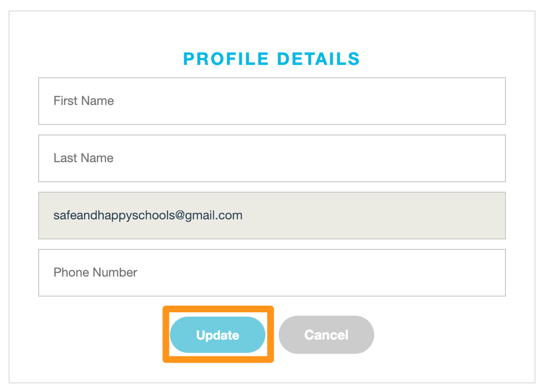Viewport: 546px width, 392px height.
Task: Click the First Name input field
Action: tap(272, 101)
